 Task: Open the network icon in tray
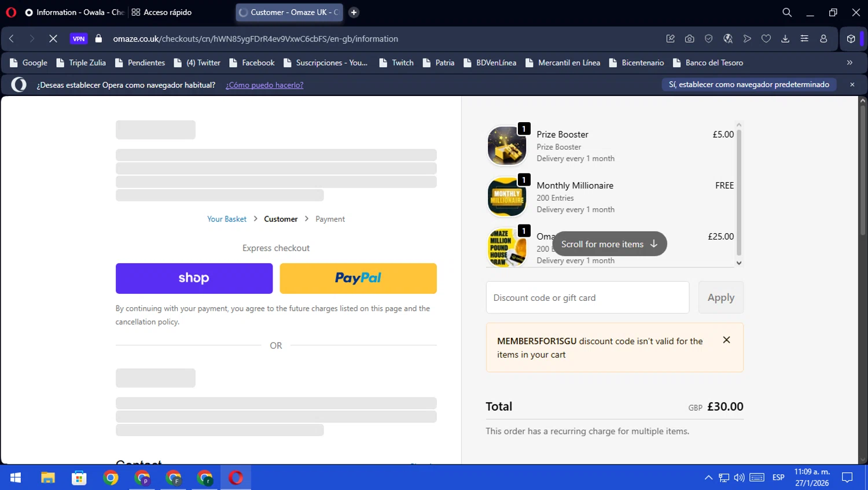point(724,477)
